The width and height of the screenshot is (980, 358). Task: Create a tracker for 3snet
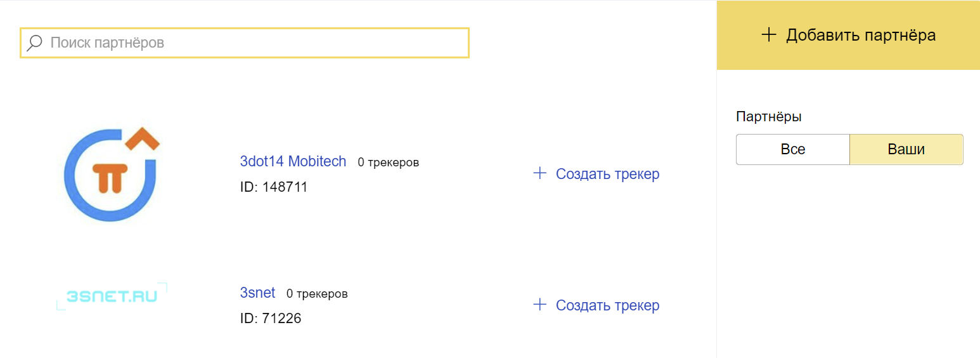(x=607, y=305)
